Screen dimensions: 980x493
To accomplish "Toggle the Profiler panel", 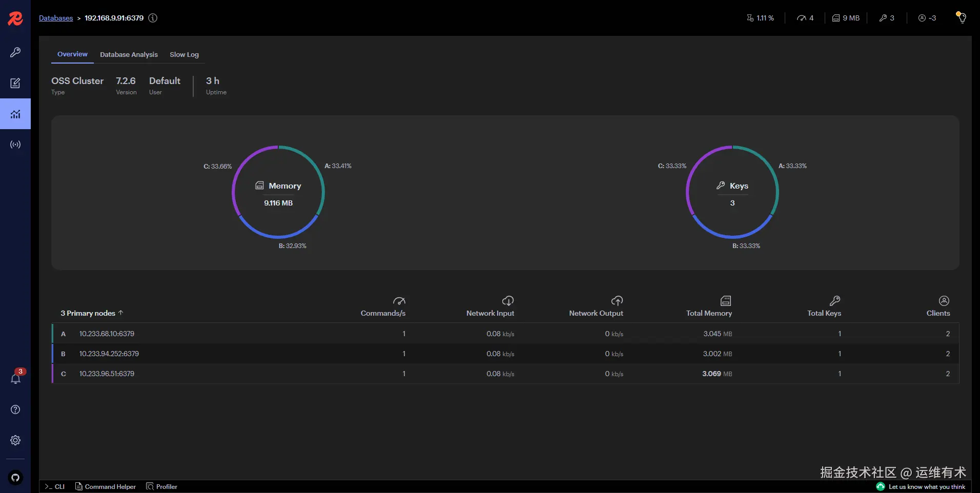I will (x=161, y=486).
